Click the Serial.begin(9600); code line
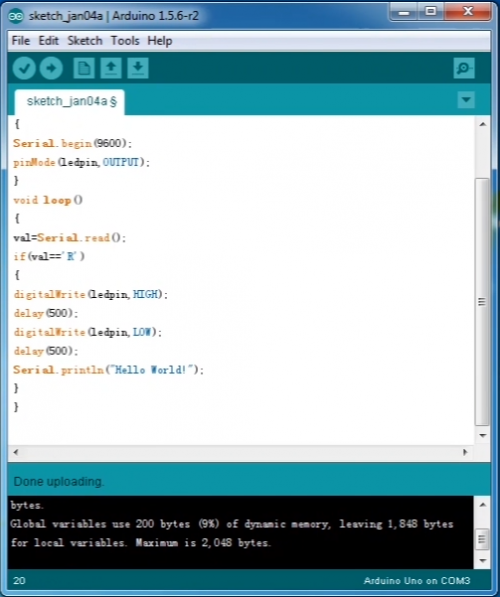This screenshot has height=597, width=500. pyautogui.click(x=72, y=143)
